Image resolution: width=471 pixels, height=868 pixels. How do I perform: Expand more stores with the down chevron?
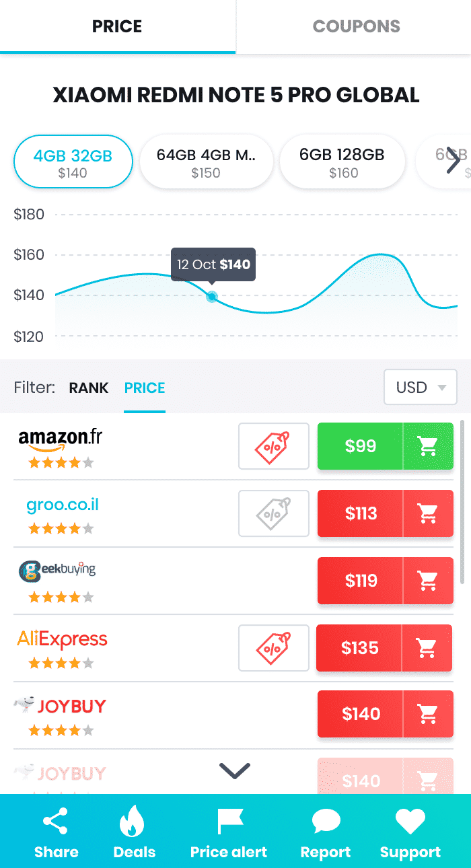pos(235,771)
